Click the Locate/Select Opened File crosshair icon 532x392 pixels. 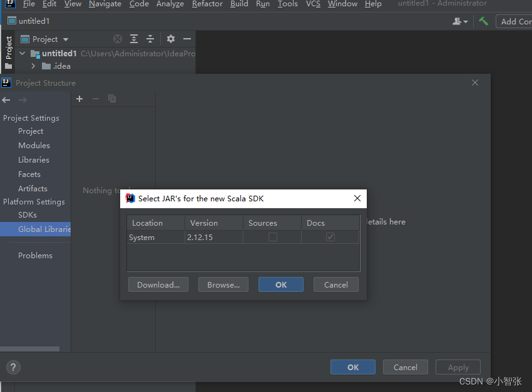pos(118,39)
